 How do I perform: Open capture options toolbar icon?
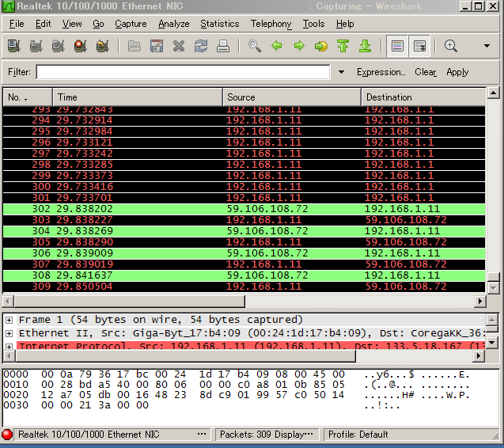point(36,46)
